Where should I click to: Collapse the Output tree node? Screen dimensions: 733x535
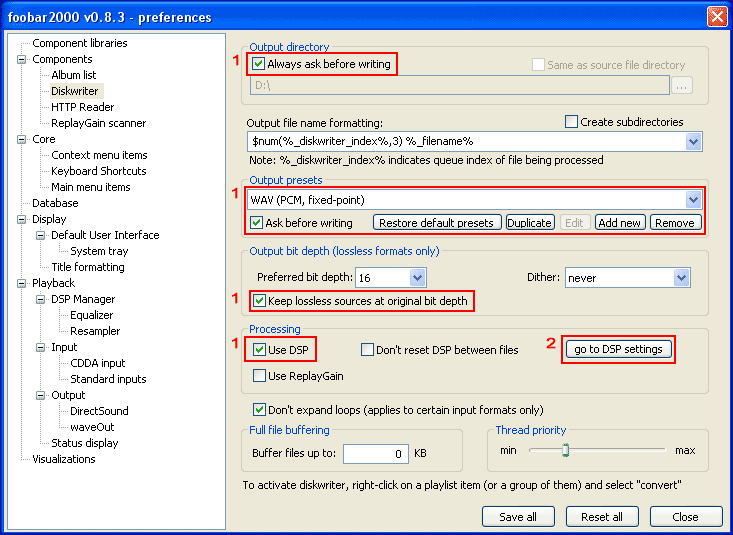tap(41, 395)
